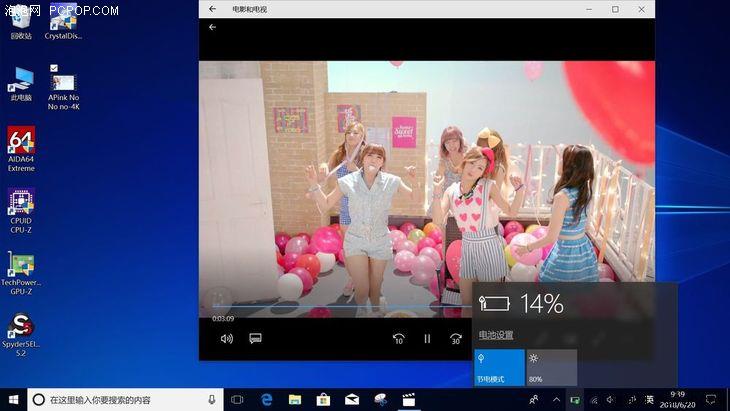Click the back arrow in title bar

coord(212,9)
